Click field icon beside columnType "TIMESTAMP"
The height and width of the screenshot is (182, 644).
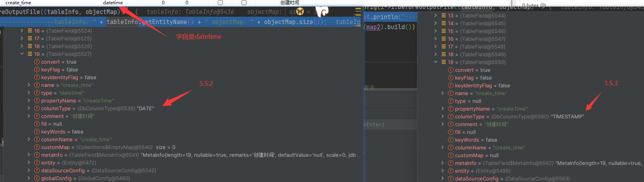coord(451,116)
